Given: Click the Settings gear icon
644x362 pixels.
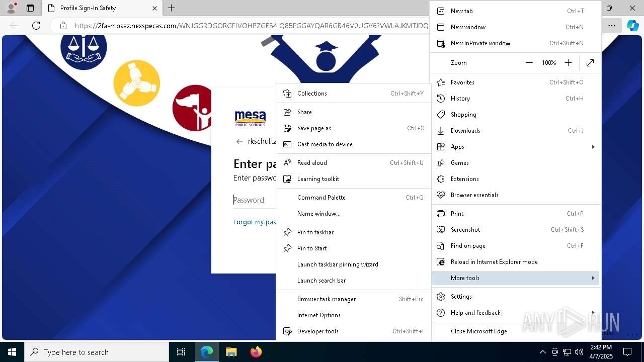Looking at the screenshot, I should (x=441, y=297).
